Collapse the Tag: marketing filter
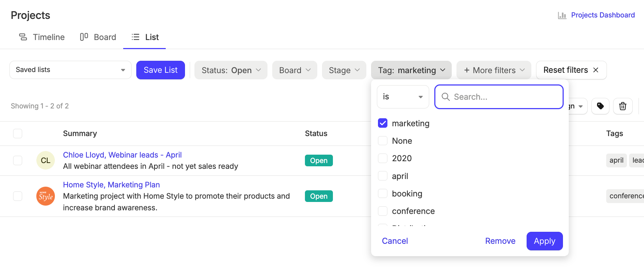This screenshot has height=270, width=644. pos(411,70)
